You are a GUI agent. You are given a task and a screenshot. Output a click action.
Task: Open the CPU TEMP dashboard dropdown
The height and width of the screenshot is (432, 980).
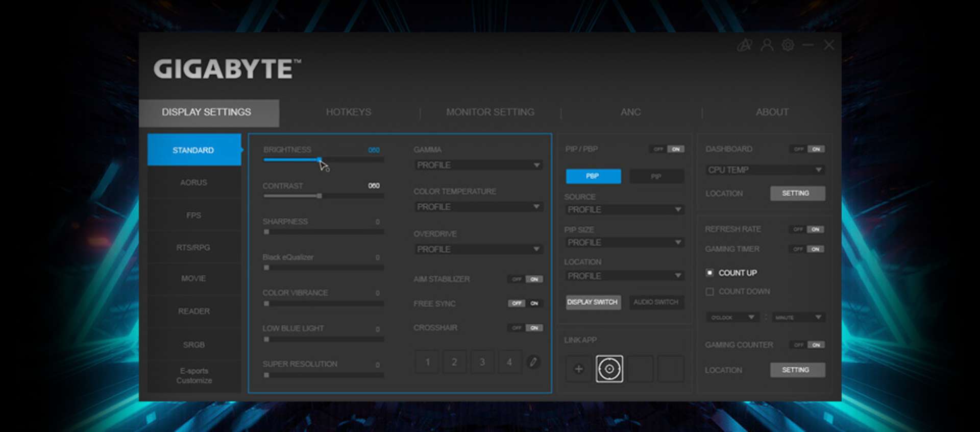click(x=765, y=170)
